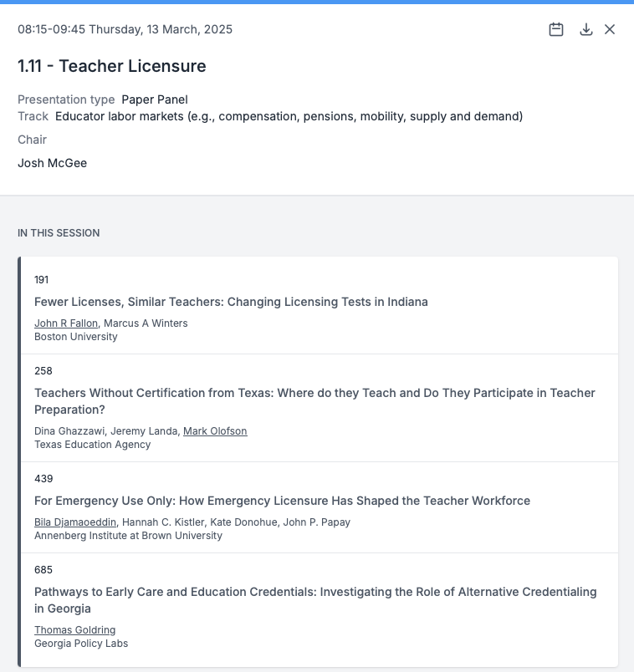Image resolution: width=634 pixels, height=672 pixels.
Task: Click the session date and time text
Action: coord(125,29)
